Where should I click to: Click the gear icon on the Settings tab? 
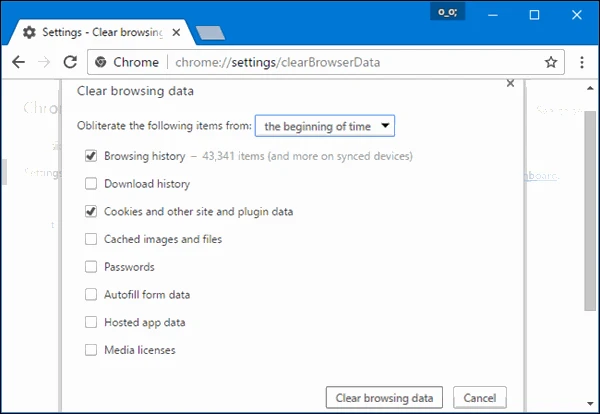29,33
